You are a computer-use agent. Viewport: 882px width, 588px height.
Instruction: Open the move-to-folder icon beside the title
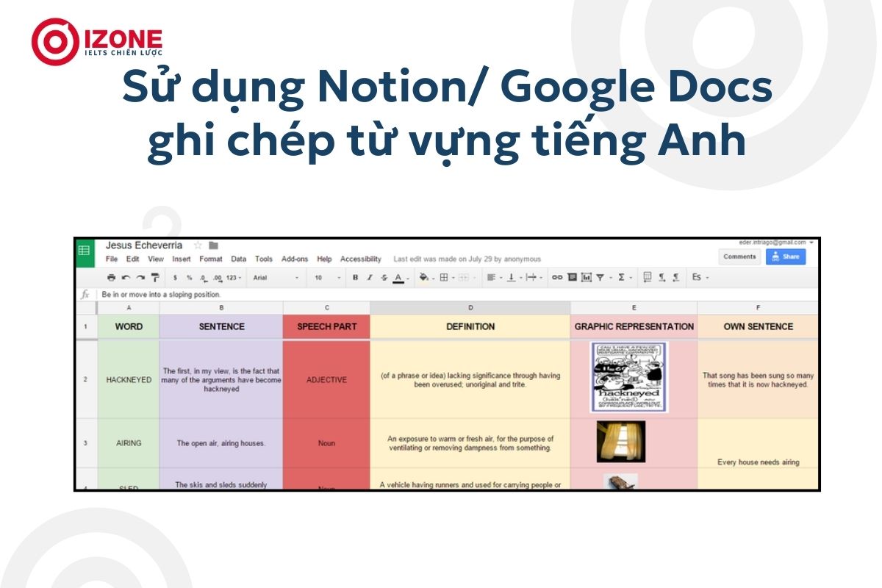pyautogui.click(x=213, y=245)
